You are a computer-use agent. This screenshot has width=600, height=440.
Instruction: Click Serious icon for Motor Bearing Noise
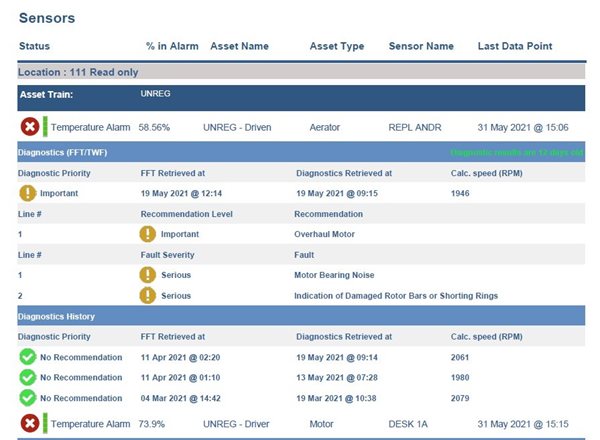point(149,275)
